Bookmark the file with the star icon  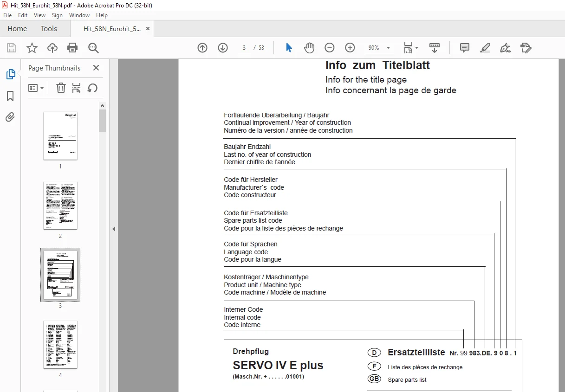click(x=32, y=48)
